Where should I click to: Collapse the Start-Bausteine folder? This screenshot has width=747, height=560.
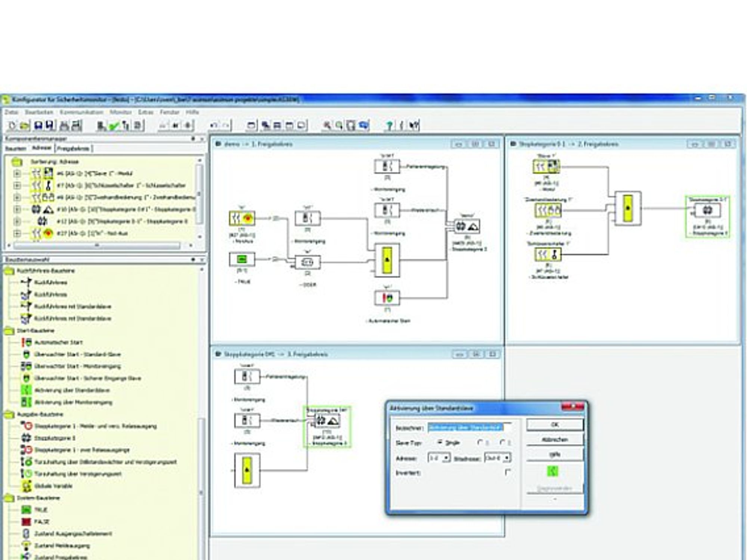(x=9, y=330)
